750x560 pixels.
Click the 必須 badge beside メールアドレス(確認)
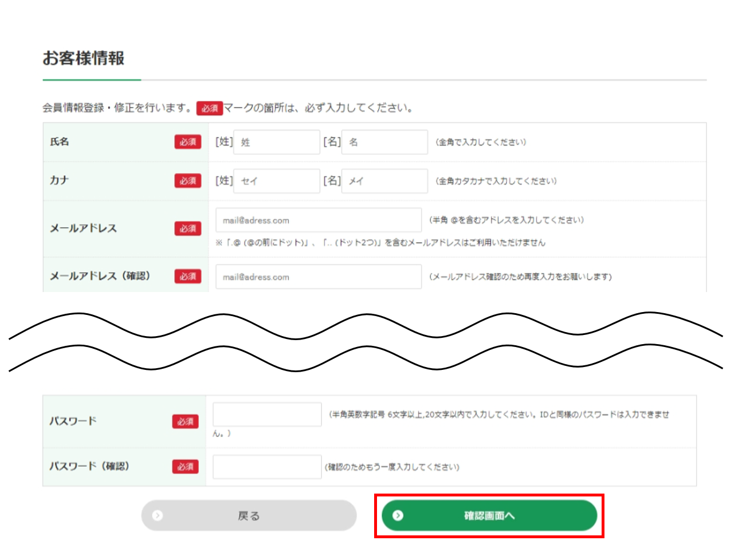(188, 277)
